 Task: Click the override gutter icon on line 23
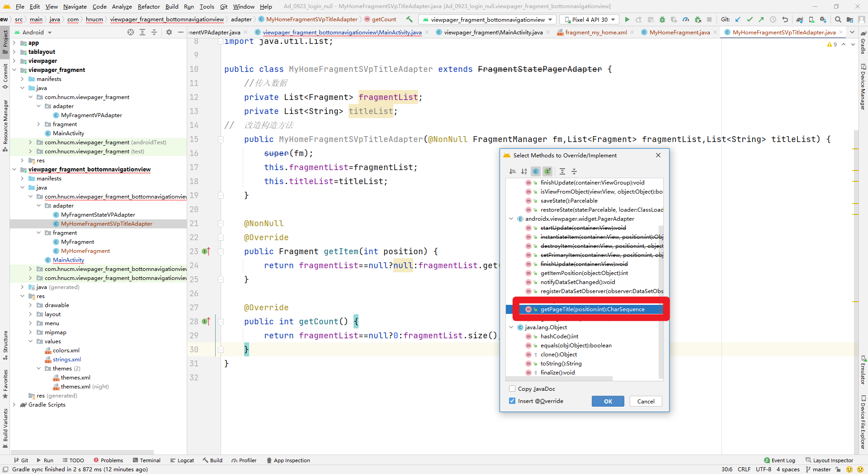coord(206,251)
